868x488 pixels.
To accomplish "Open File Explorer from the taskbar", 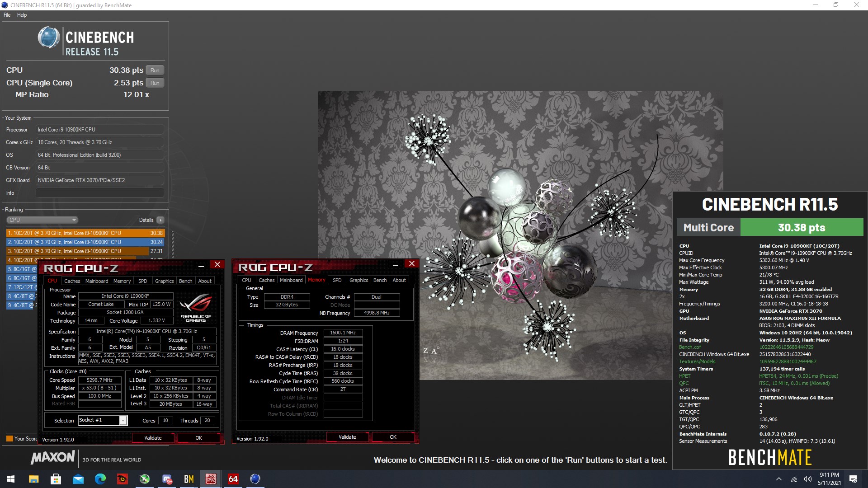I will tap(33, 479).
